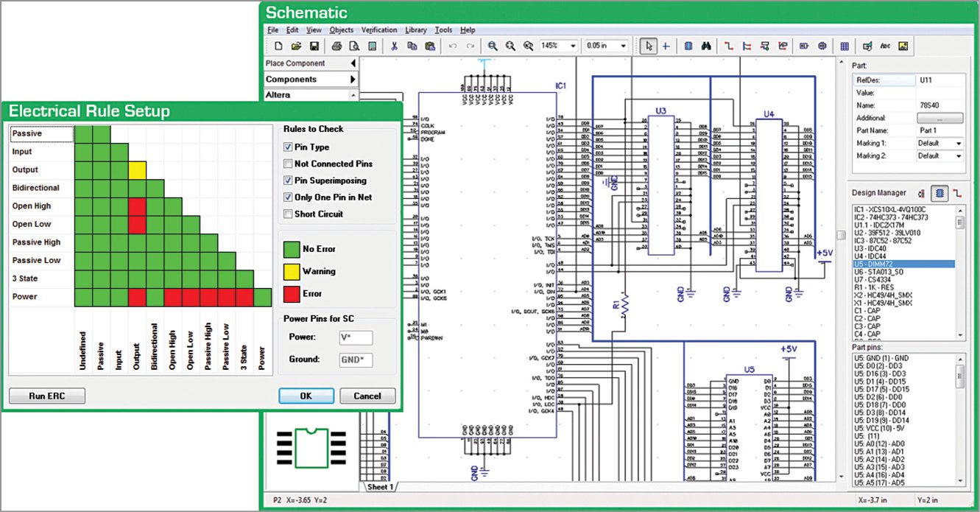The image size is (980, 512).
Task: Click the Run ERC button
Action: pyautogui.click(x=47, y=396)
